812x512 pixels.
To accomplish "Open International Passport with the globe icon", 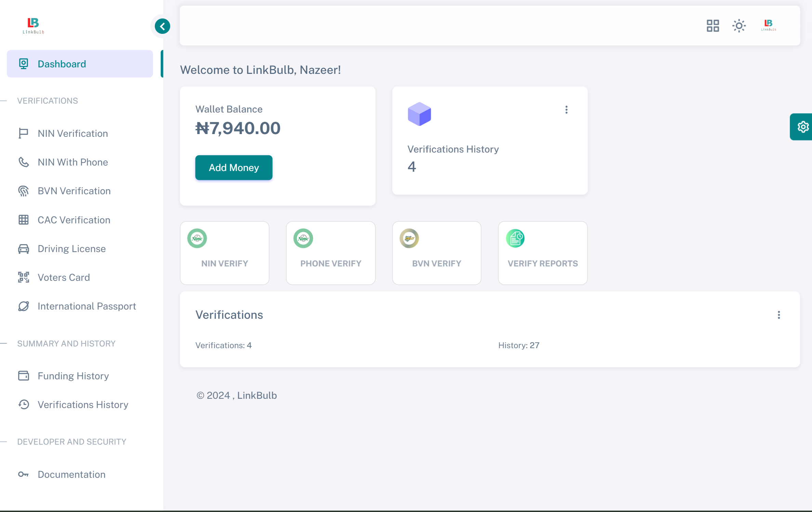I will (x=23, y=306).
